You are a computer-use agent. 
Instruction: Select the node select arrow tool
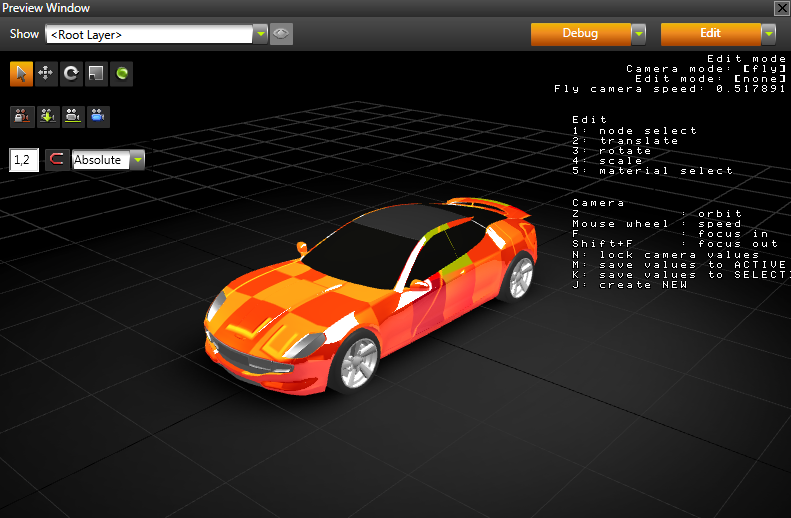click(21, 73)
